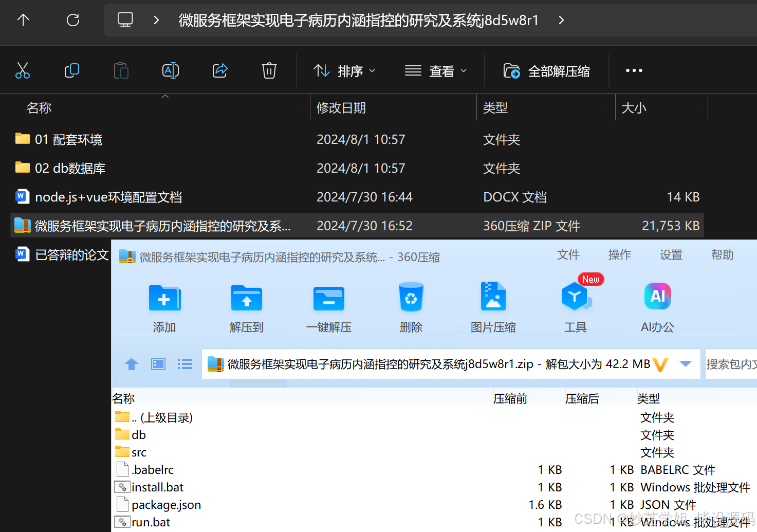Screen dimensions: 757x532
Task: Open the 帮助 menu in 360压缩
Action: tap(723, 255)
